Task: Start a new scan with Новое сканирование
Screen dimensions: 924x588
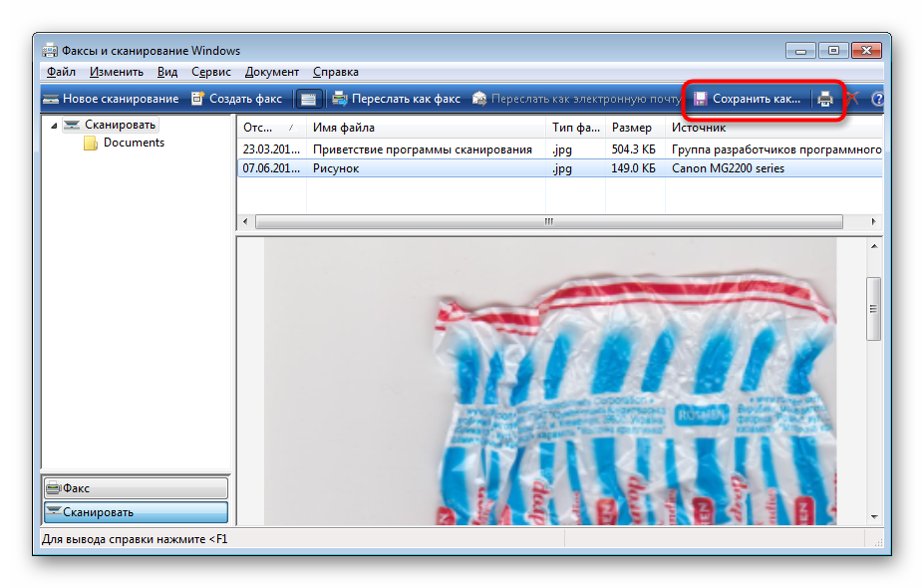Action: coord(111,99)
